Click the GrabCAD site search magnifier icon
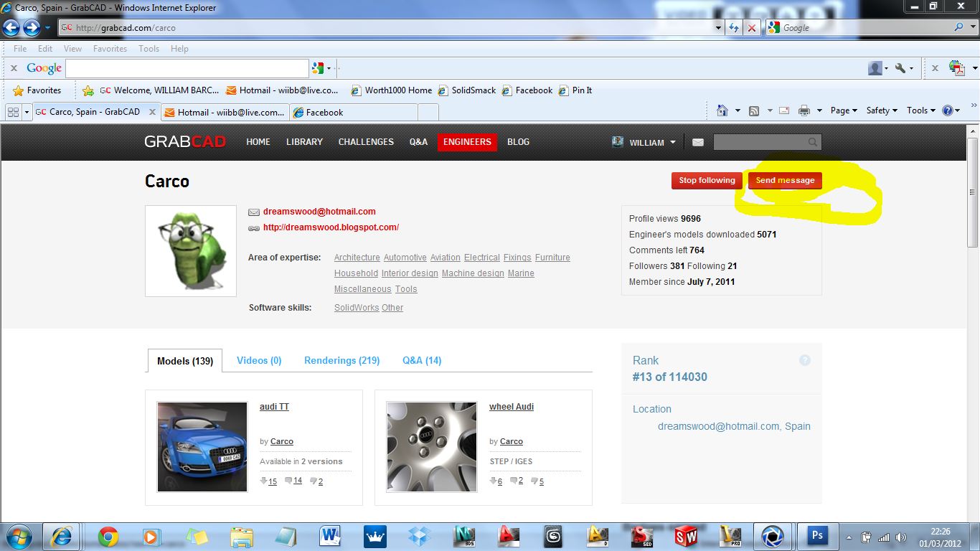Screen dimensions: 980x551 coord(812,142)
